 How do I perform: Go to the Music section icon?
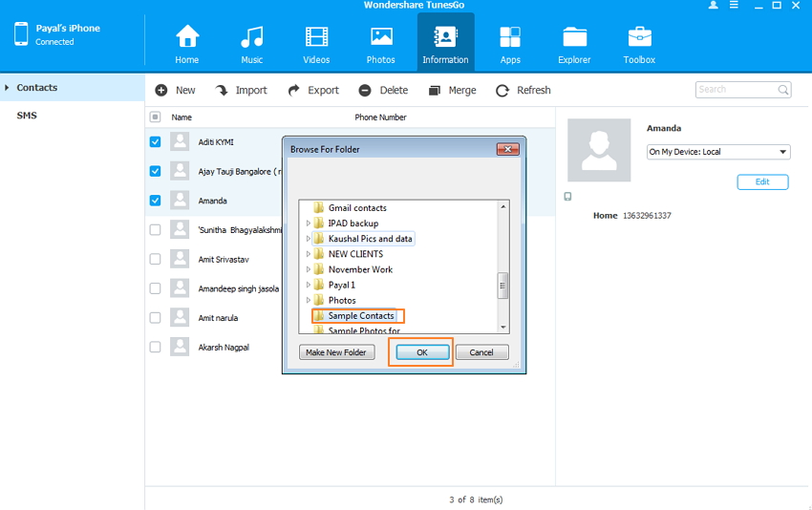tap(251, 38)
